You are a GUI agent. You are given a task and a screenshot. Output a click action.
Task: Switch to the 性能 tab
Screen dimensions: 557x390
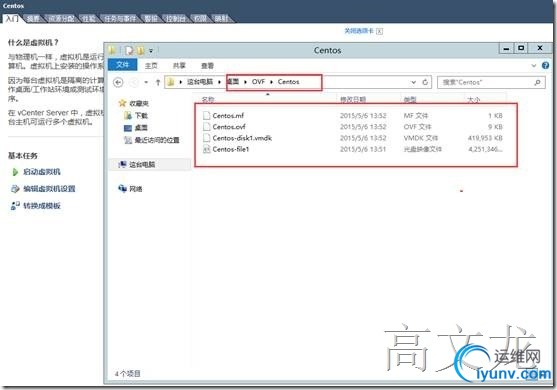[89, 18]
